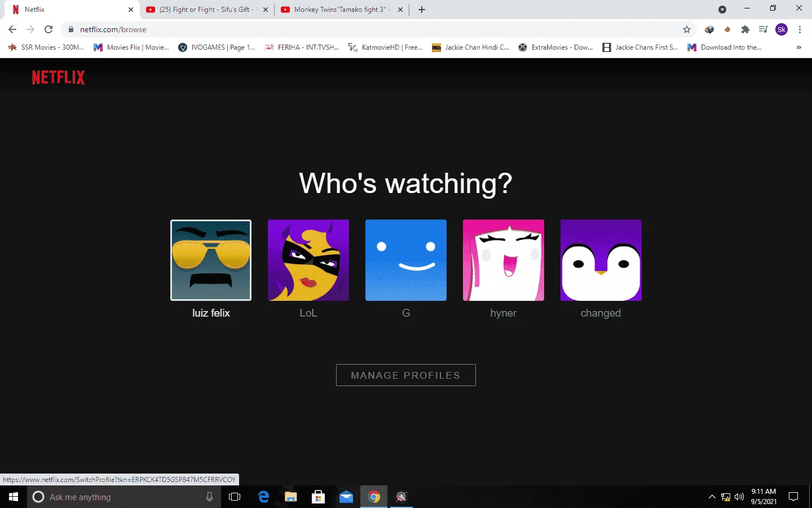Click the luiz felix profile name
Screen dimensions: 812x508
click(x=211, y=313)
